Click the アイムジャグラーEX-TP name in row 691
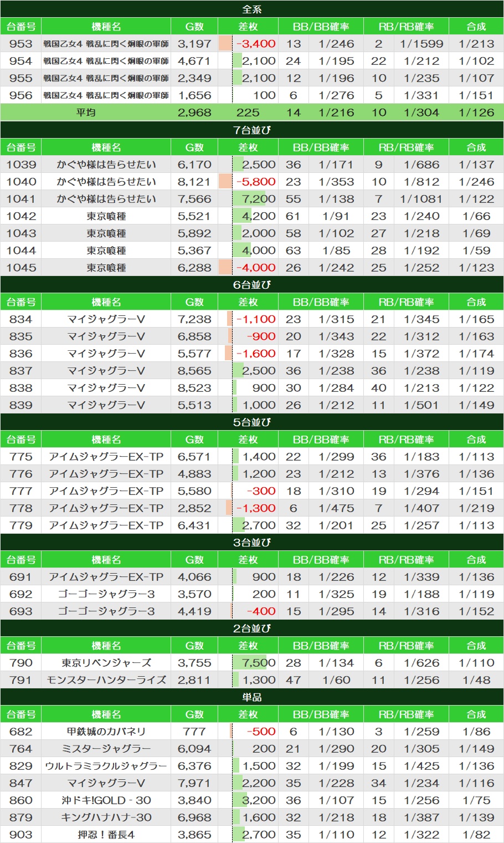This screenshot has height=843, width=504. 106,577
